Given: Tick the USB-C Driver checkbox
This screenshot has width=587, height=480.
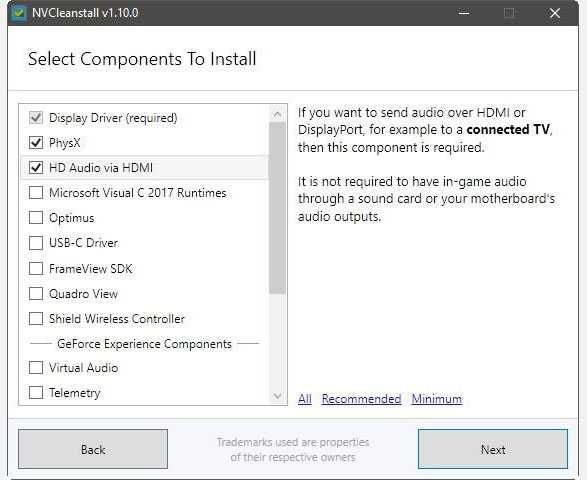Looking at the screenshot, I should (x=36, y=243).
